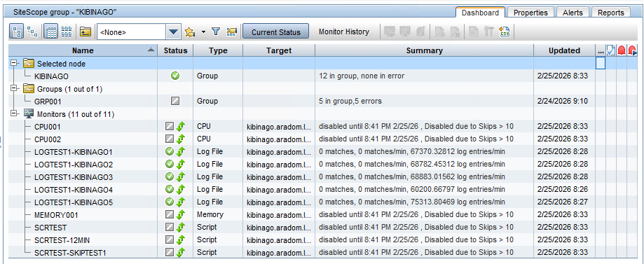Go up to parent group icon

[x=85, y=32]
